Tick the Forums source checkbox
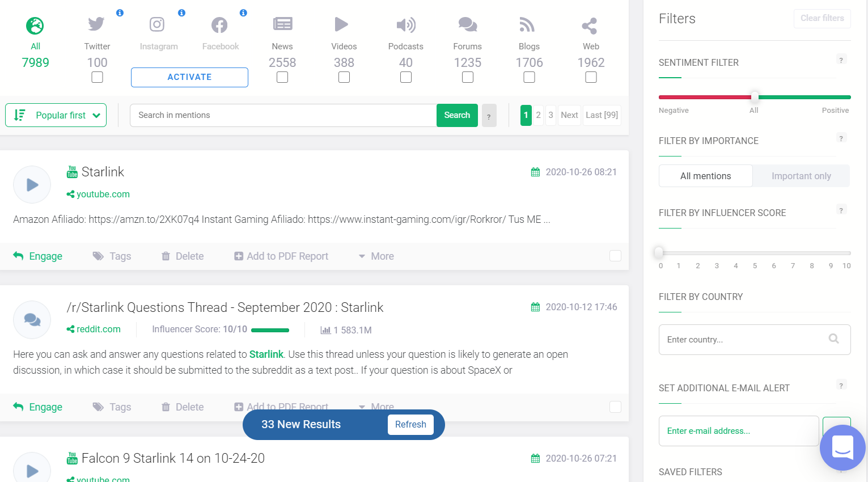 [x=468, y=77]
